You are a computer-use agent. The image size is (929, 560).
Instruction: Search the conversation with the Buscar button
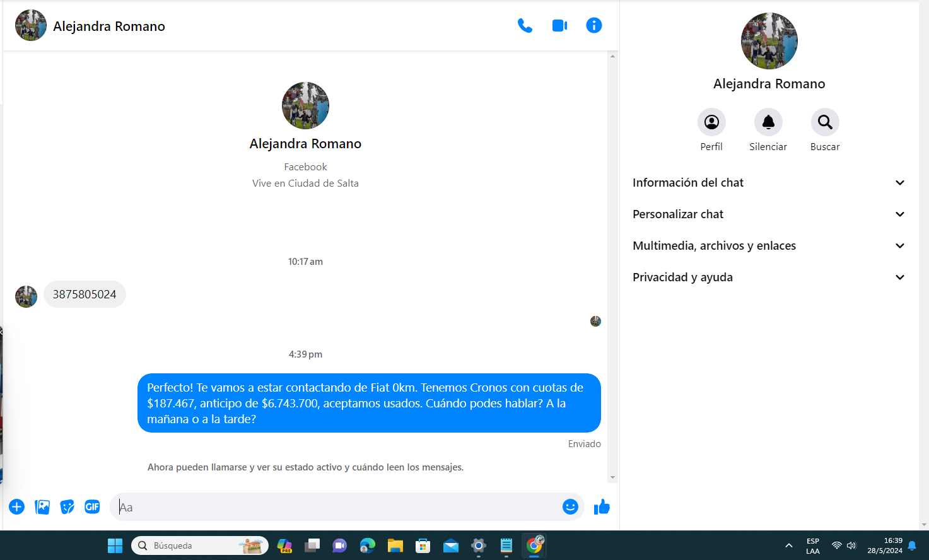click(x=825, y=122)
